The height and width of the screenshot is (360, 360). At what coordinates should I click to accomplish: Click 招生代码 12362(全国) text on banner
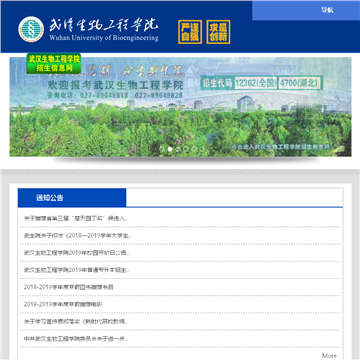point(239,83)
